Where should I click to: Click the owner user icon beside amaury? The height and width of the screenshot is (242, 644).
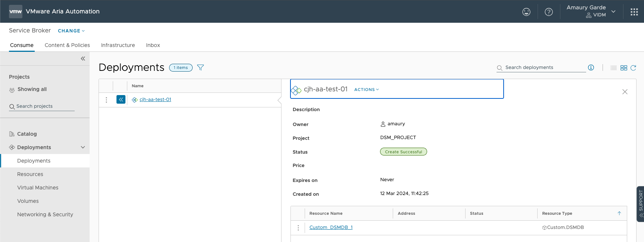tap(383, 124)
